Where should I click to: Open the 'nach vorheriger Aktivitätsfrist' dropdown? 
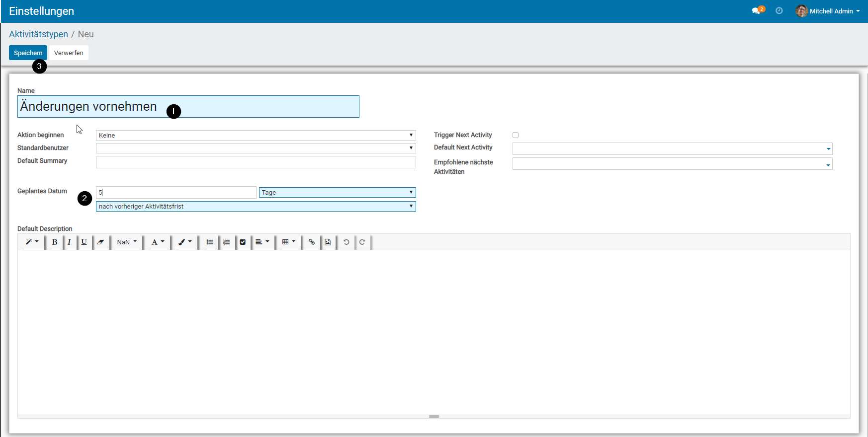click(x=256, y=207)
